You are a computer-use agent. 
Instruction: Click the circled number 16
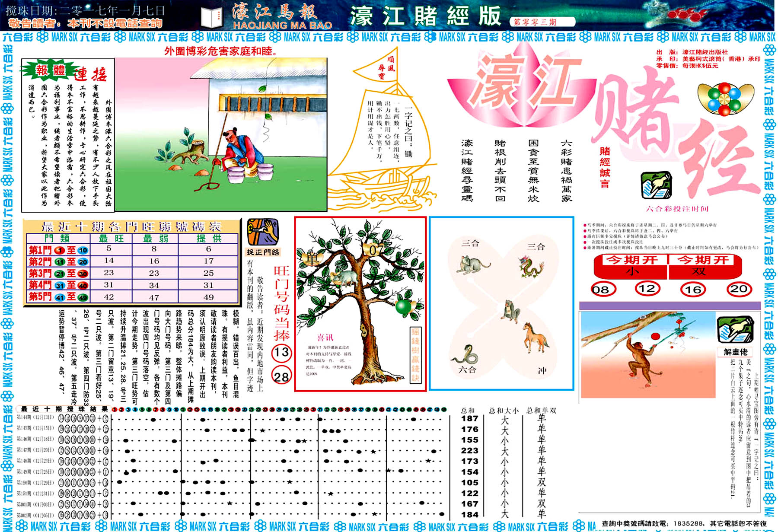pos(693,289)
